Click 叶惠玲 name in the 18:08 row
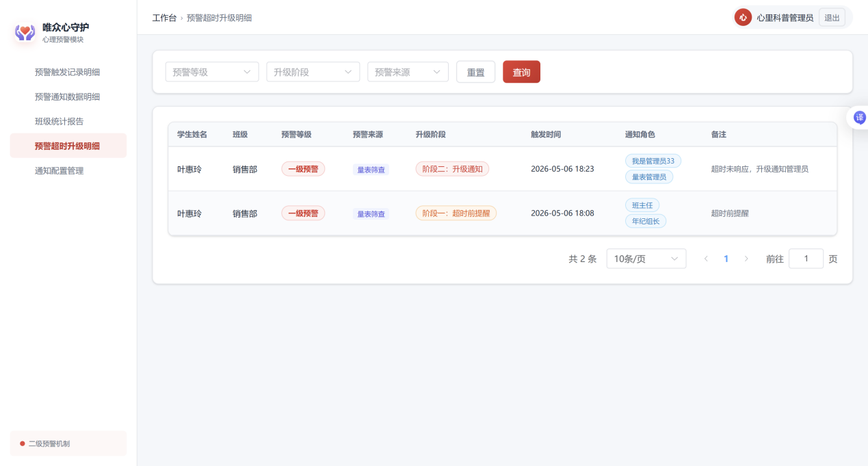 189,213
